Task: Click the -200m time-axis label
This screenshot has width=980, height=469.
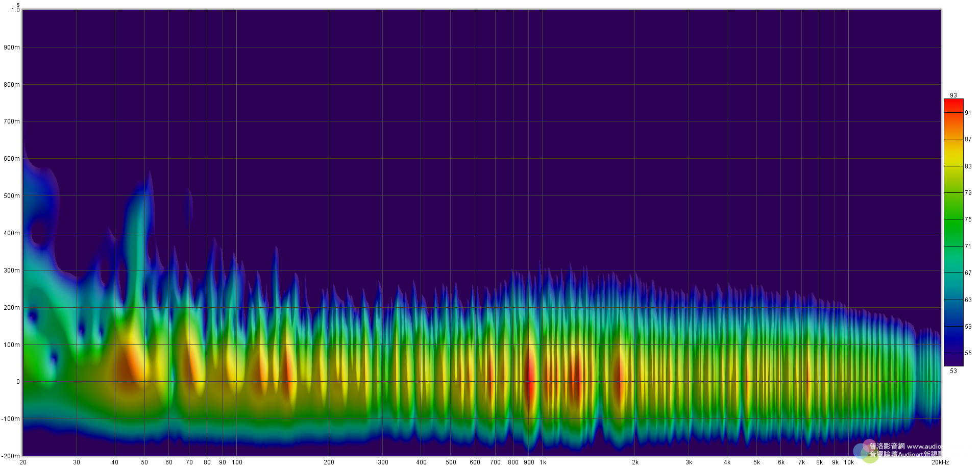Action: pyautogui.click(x=11, y=456)
